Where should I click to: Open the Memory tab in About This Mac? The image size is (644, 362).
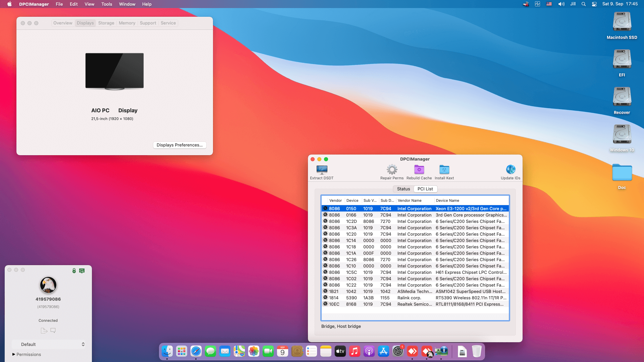click(x=127, y=23)
